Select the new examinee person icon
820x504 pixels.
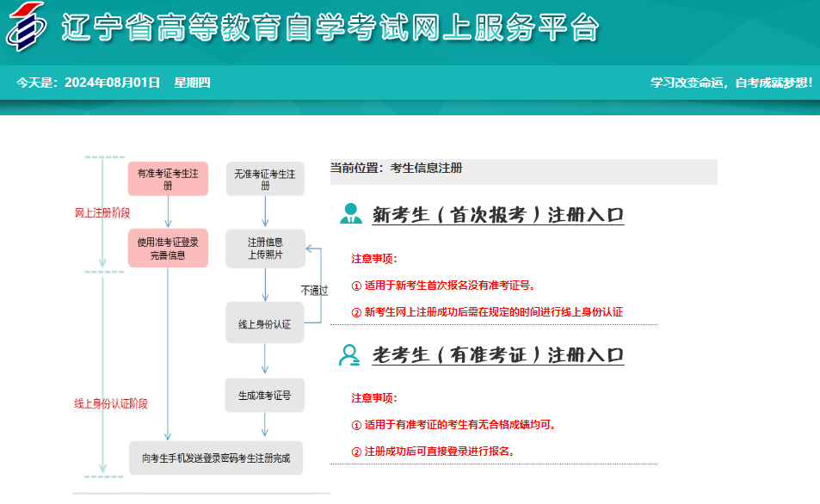click(350, 214)
